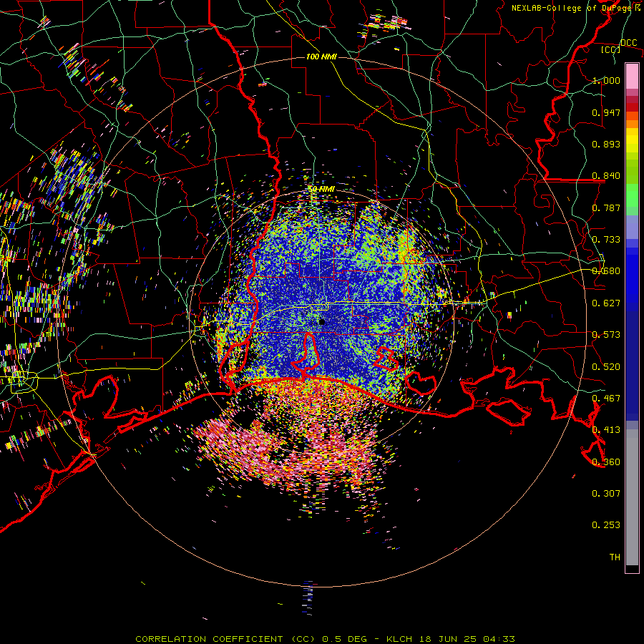
Task: Click the 0.893 scale label
Action: click(x=606, y=144)
